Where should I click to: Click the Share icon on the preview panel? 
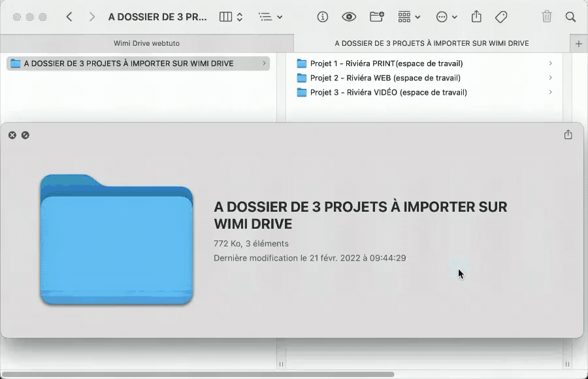pos(568,135)
